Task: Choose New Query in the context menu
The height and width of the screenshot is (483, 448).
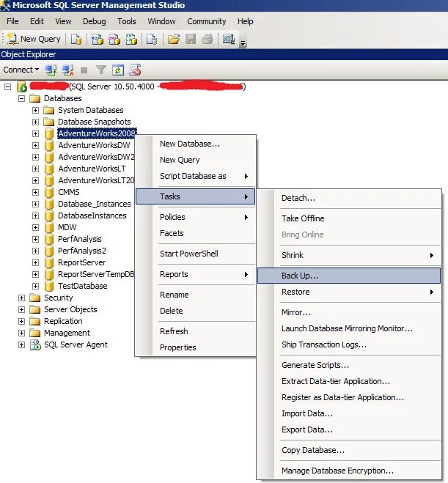Action: (195, 160)
